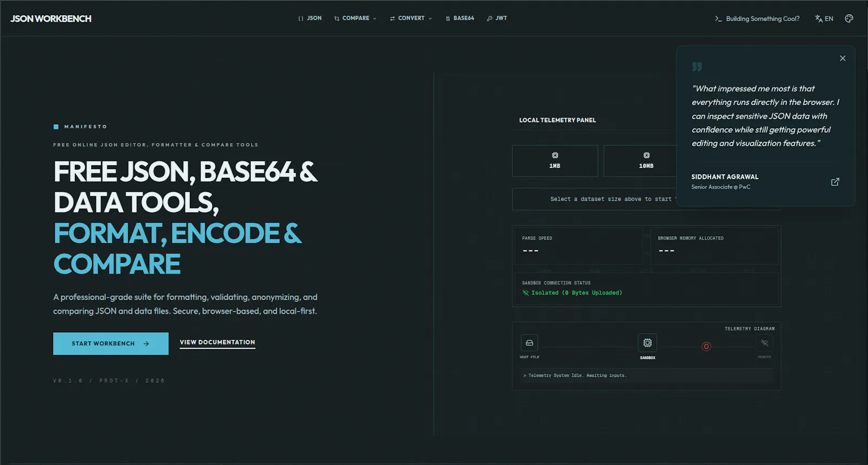Image resolution: width=868 pixels, height=465 pixels.
Task: Click 'Free Online JSON Editor, Formatter & Compare Tools' text
Action: (156, 145)
